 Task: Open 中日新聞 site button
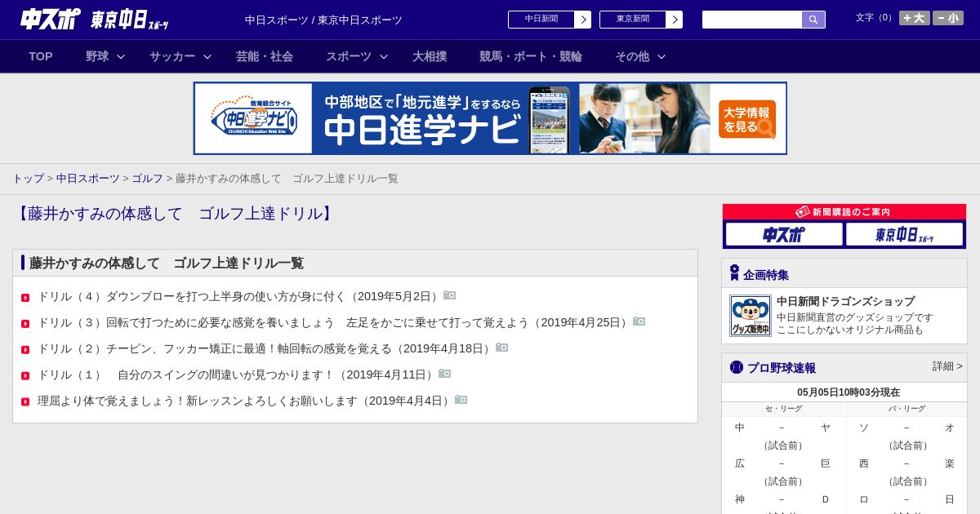pos(541,20)
